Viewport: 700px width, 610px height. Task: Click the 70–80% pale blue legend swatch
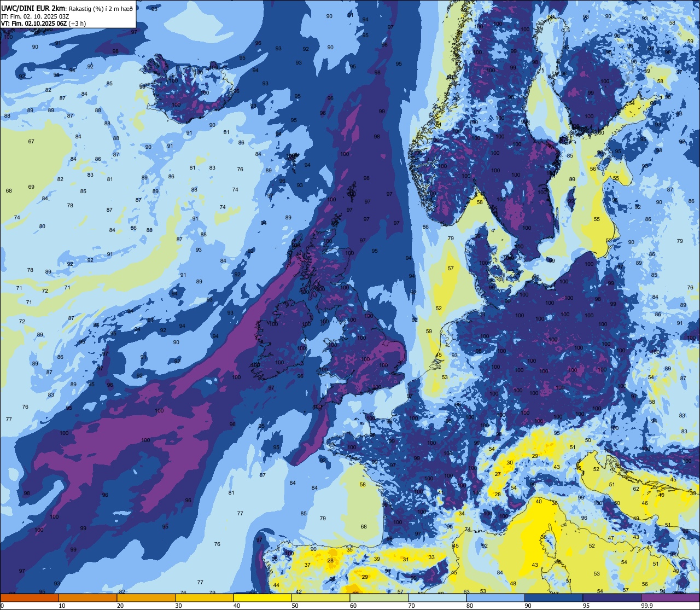tap(437, 597)
